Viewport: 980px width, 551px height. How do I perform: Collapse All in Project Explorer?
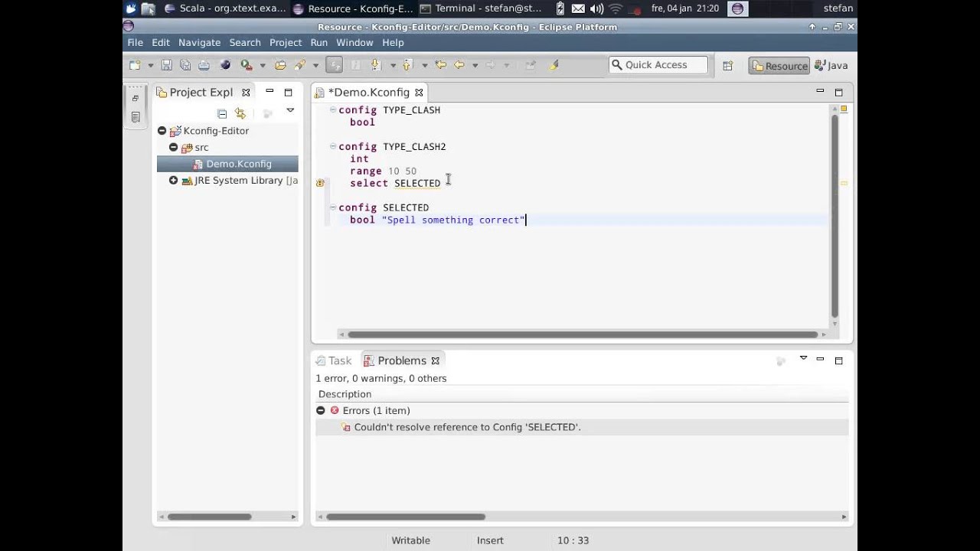coord(222,113)
